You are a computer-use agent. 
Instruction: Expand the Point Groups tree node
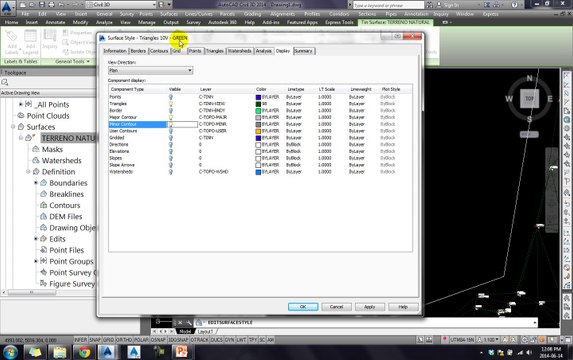pyautogui.click(x=36, y=261)
